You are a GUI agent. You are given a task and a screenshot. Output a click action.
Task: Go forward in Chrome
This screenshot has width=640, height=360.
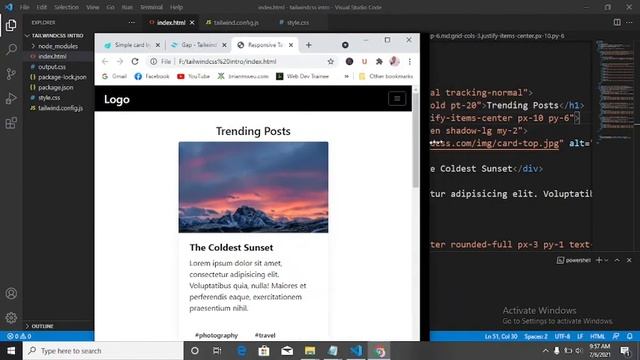[120, 61]
